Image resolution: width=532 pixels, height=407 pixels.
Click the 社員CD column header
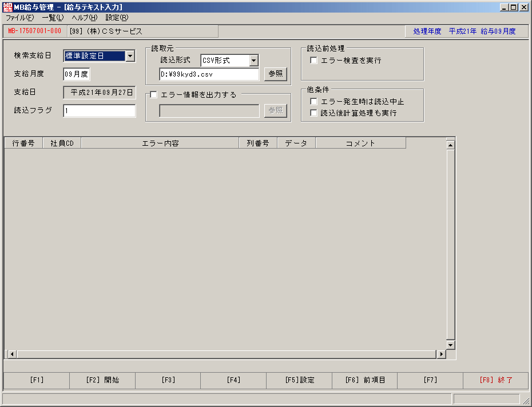62,143
